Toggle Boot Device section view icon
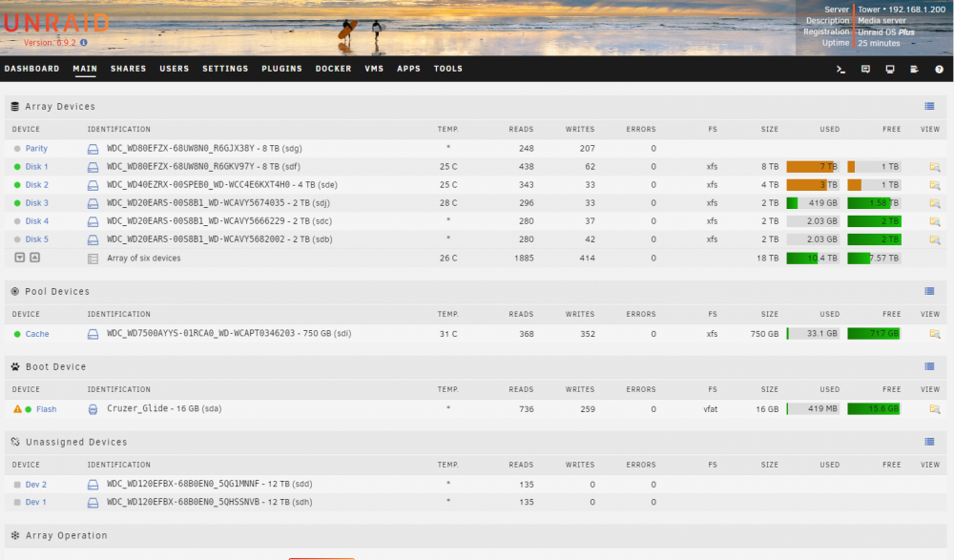The height and width of the screenshot is (560, 954). click(929, 366)
